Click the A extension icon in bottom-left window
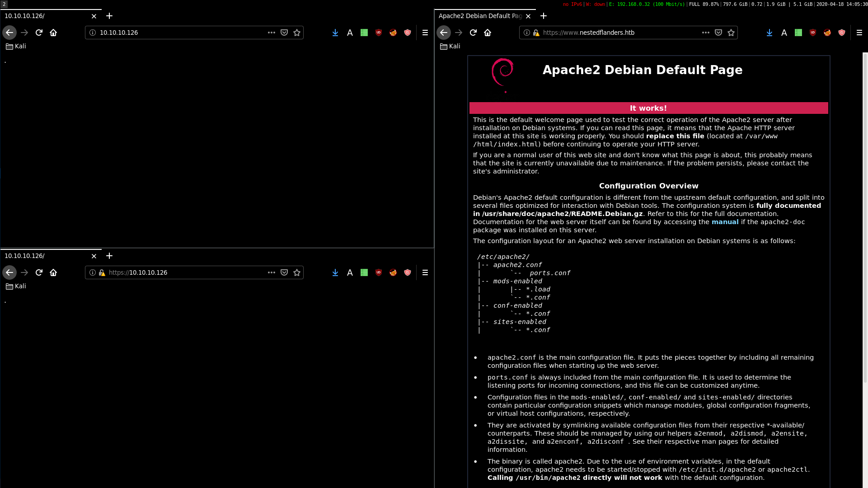Image resolution: width=868 pixels, height=488 pixels. tap(350, 272)
